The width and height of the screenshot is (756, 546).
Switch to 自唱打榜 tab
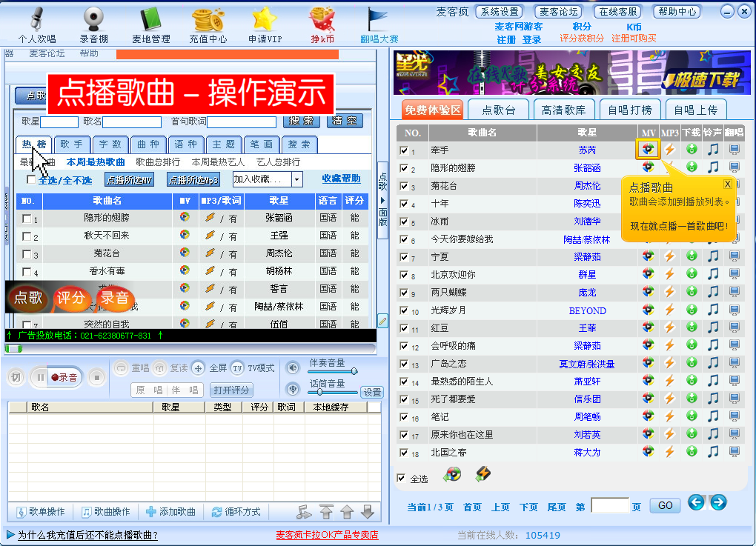pyautogui.click(x=630, y=110)
